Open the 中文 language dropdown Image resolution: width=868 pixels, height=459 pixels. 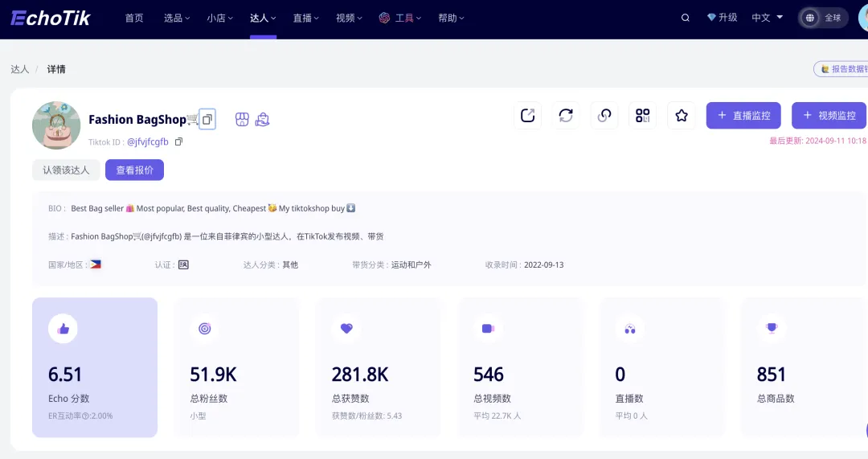pos(767,18)
